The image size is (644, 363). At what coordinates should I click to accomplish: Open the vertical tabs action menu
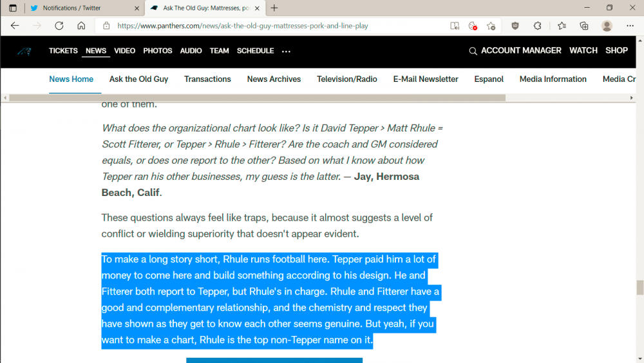point(12,8)
